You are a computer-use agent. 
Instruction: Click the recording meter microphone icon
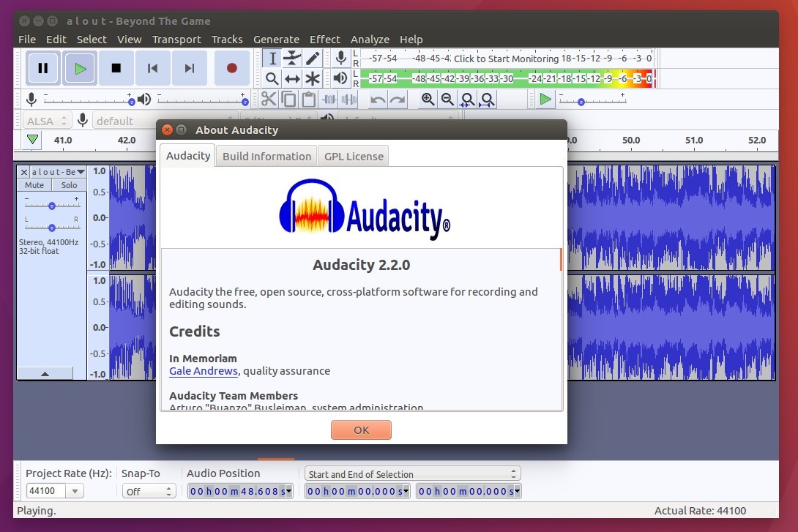(341, 58)
